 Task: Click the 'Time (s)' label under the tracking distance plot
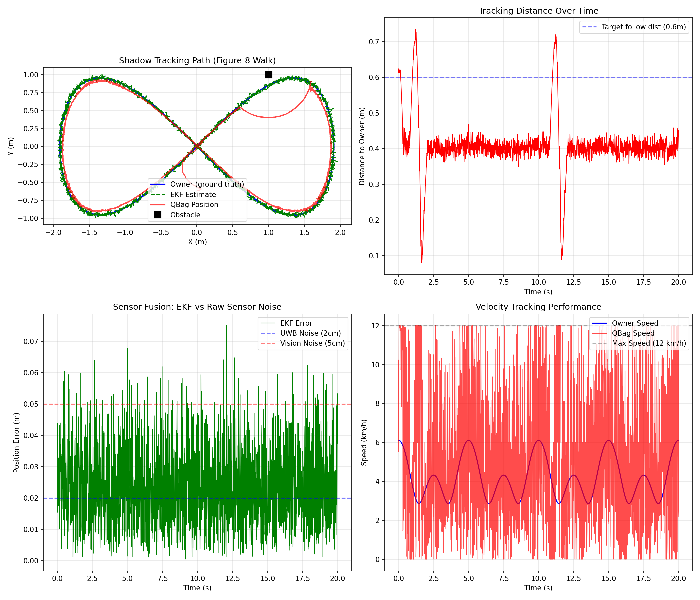(539, 292)
